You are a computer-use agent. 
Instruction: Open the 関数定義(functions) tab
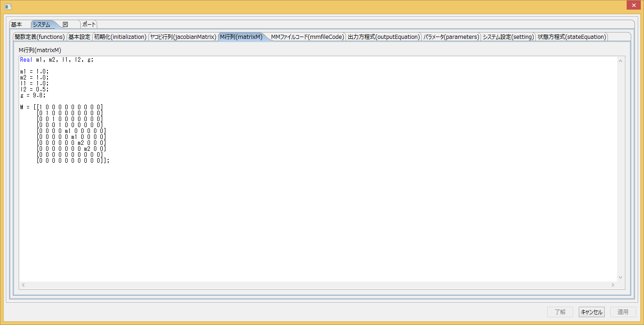click(x=40, y=37)
